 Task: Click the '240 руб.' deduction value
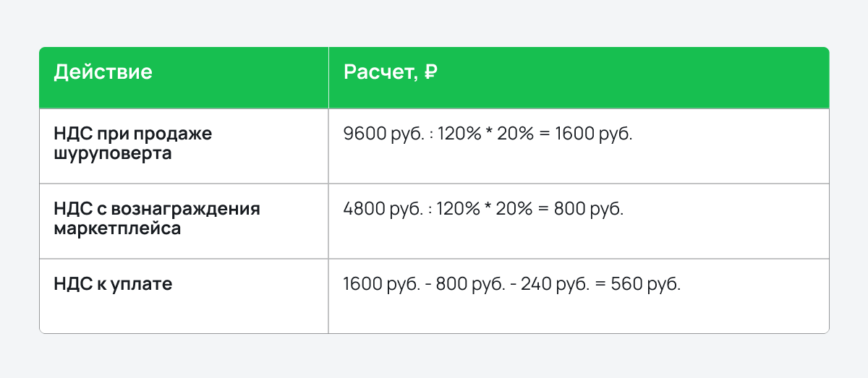(556, 284)
